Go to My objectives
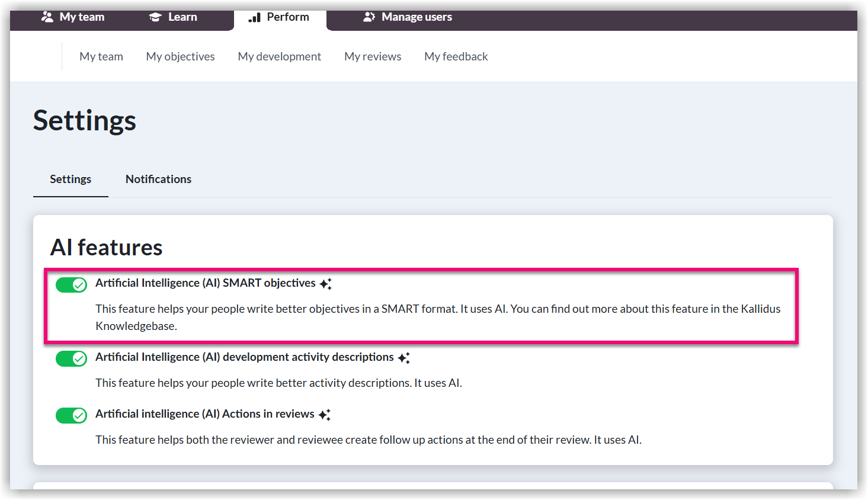Viewport: 868px width, 500px height. pos(180,56)
